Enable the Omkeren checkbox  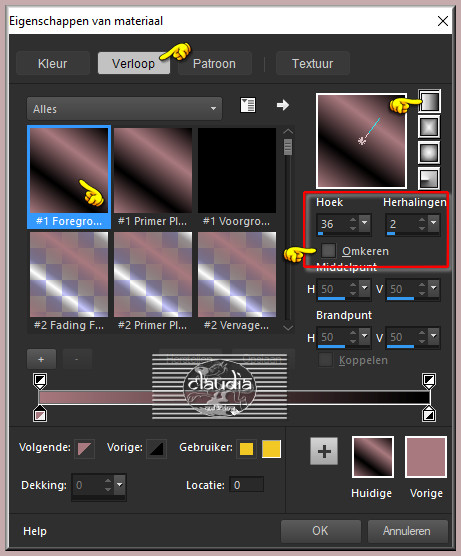coord(328,250)
